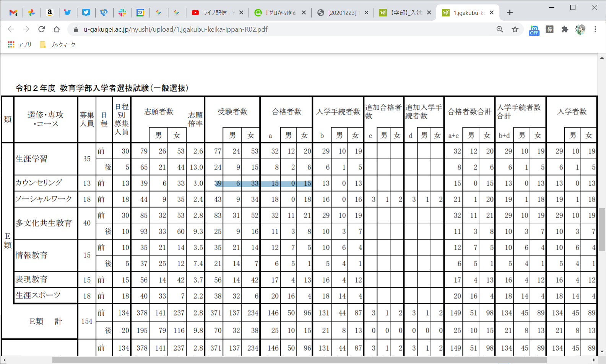The image size is (606, 364).
Task: Click the 追加合格者数 column header
Action: (x=383, y=112)
